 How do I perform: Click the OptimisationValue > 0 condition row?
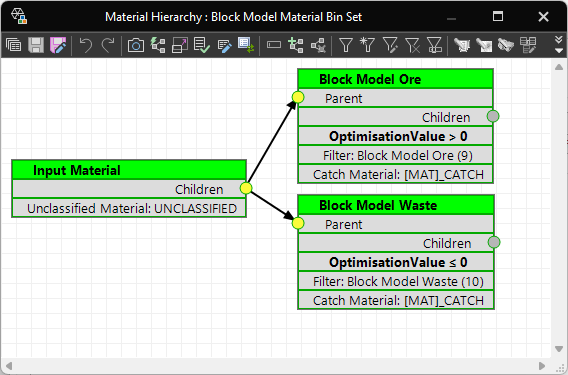pyautogui.click(x=395, y=137)
